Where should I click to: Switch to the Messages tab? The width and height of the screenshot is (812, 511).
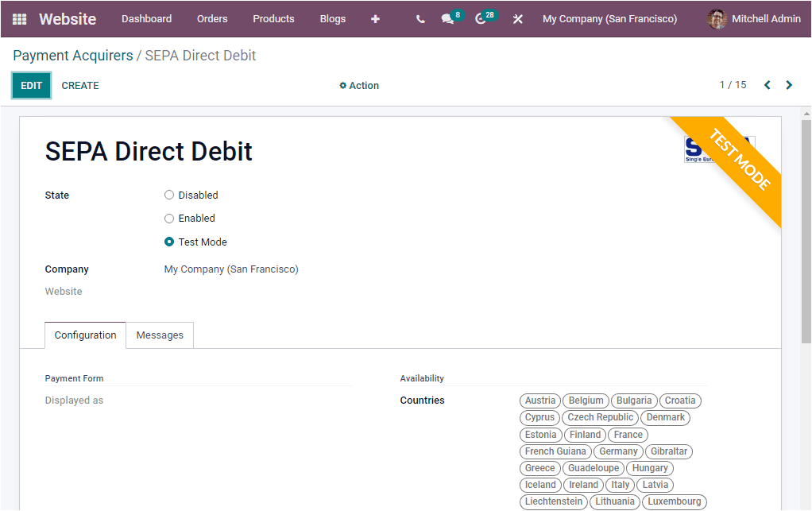point(160,335)
